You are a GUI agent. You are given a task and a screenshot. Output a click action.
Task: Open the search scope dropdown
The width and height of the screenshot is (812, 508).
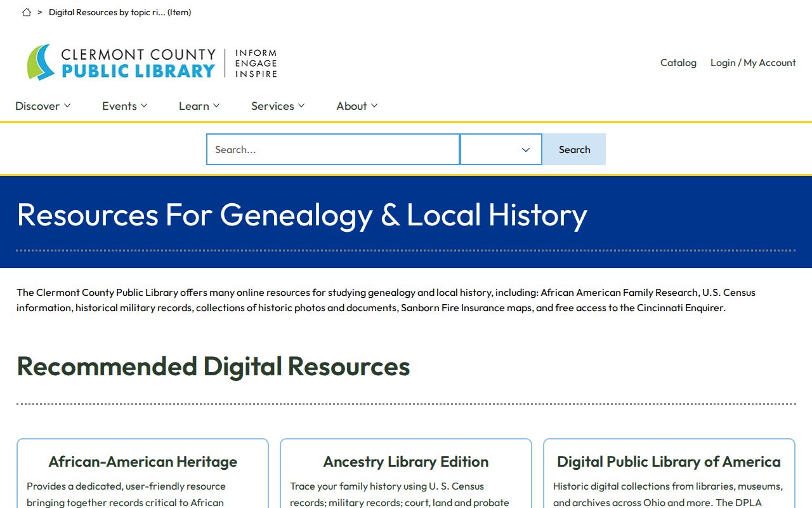pyautogui.click(x=501, y=149)
